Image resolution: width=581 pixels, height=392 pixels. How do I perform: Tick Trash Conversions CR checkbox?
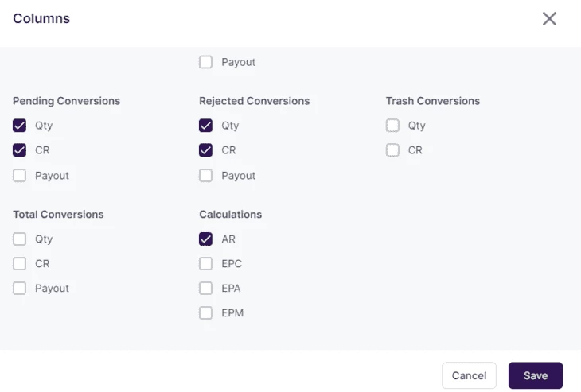pos(392,150)
